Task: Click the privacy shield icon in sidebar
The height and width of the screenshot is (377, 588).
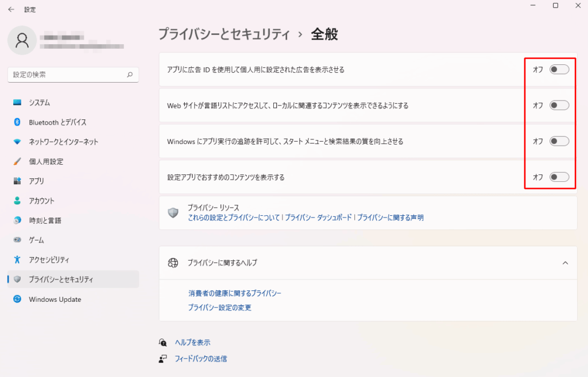Action: point(17,279)
